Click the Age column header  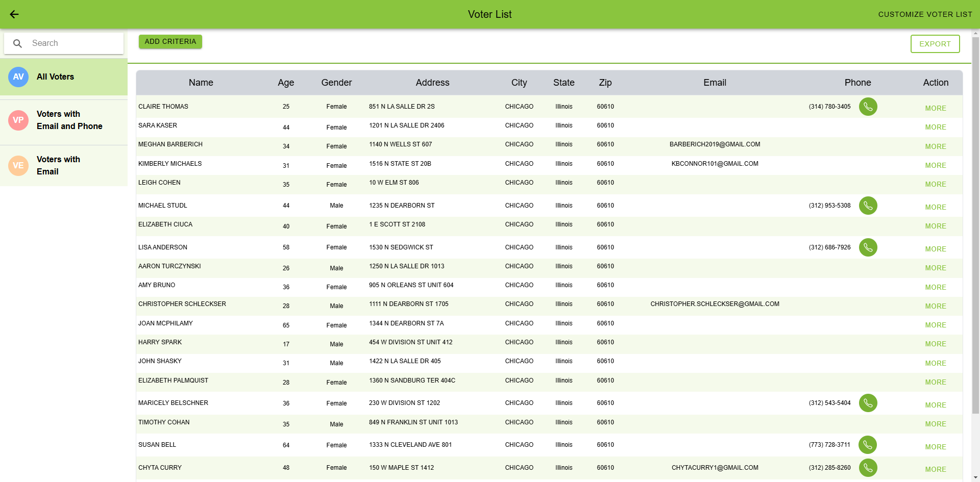coord(286,83)
